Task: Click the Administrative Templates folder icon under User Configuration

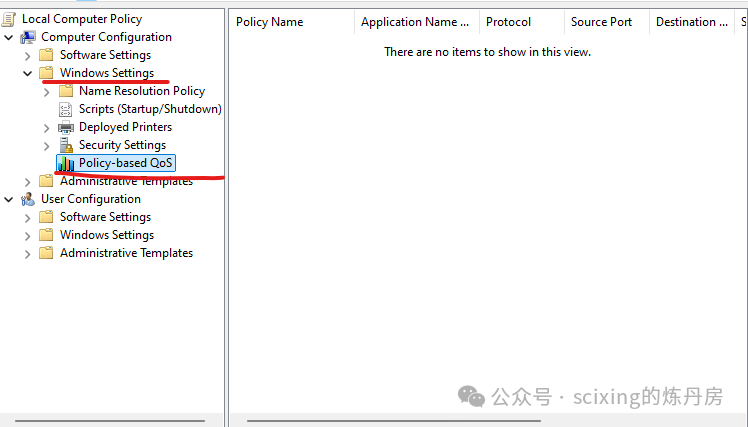Action: click(46, 253)
